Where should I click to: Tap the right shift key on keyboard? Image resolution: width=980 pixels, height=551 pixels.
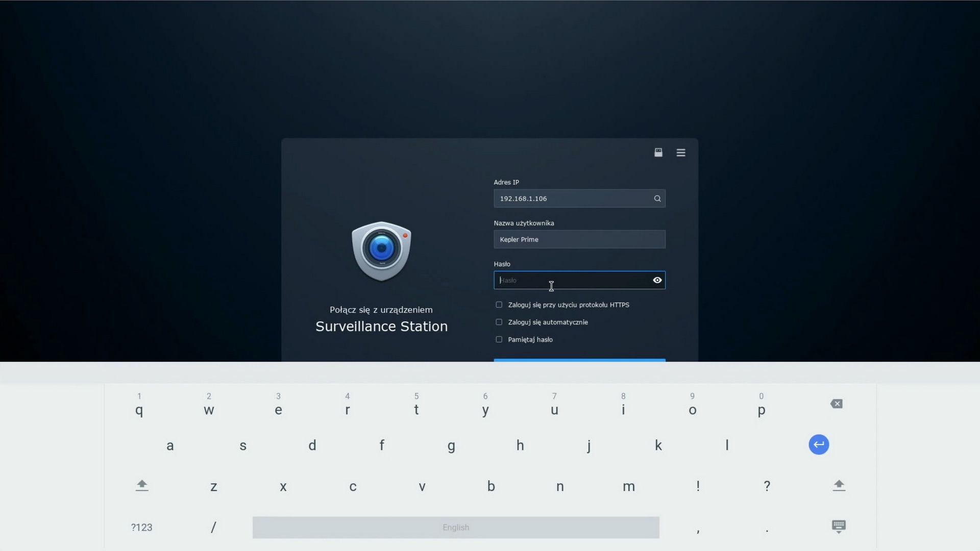click(x=839, y=485)
